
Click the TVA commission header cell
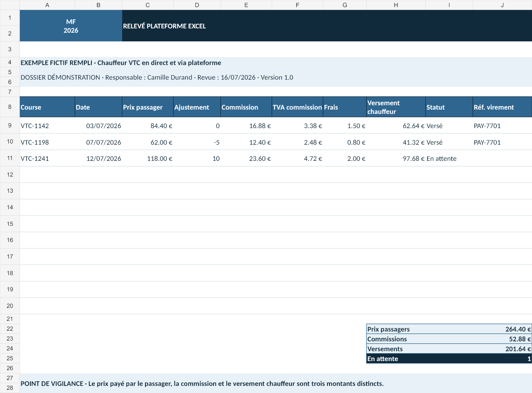(298, 107)
